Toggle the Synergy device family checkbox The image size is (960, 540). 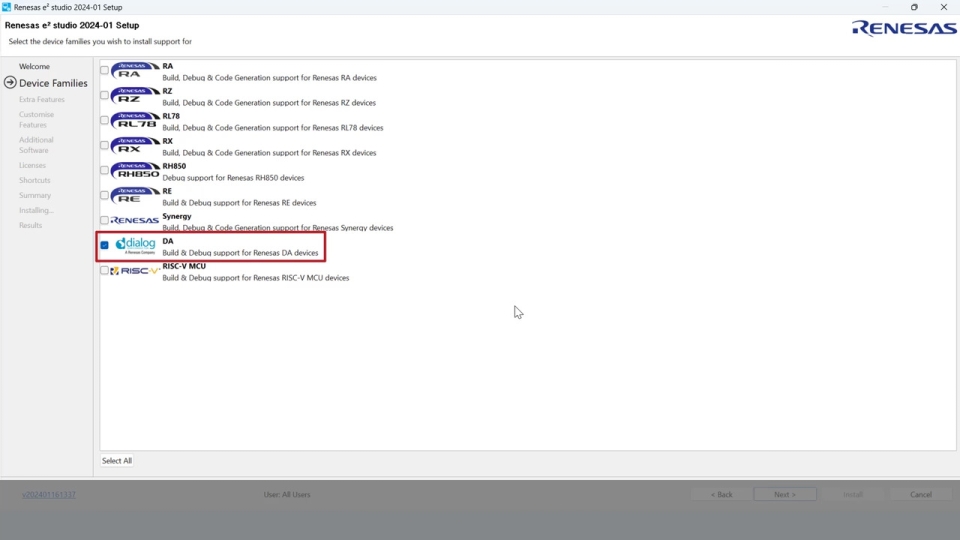click(104, 221)
